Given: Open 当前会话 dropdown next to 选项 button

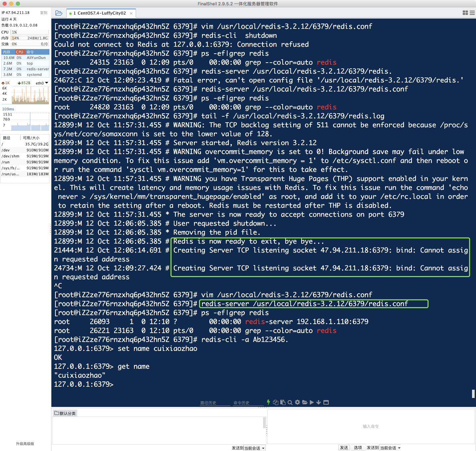Looking at the screenshot, I should click(x=390, y=448).
